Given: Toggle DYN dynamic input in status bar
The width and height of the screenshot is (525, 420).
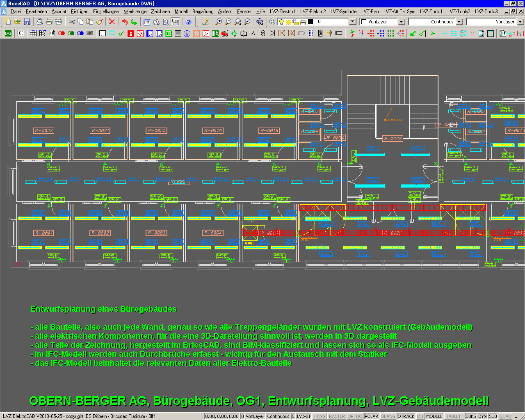Looking at the screenshot, I should coord(483,416).
